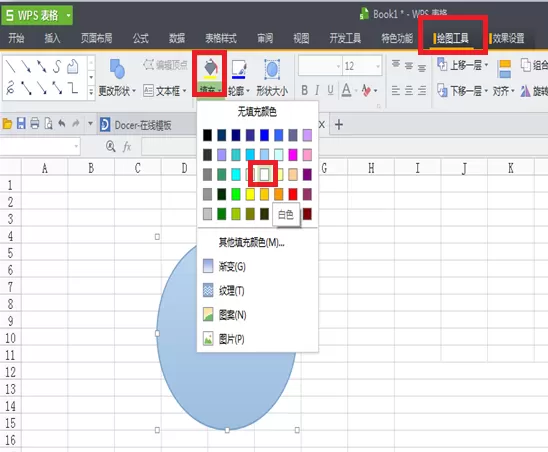Switch to 绘图工具 tab

(x=452, y=38)
